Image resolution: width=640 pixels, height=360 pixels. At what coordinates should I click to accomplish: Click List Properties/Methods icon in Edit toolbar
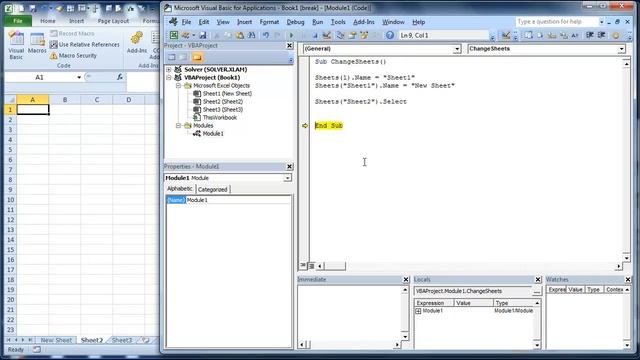point(528,36)
